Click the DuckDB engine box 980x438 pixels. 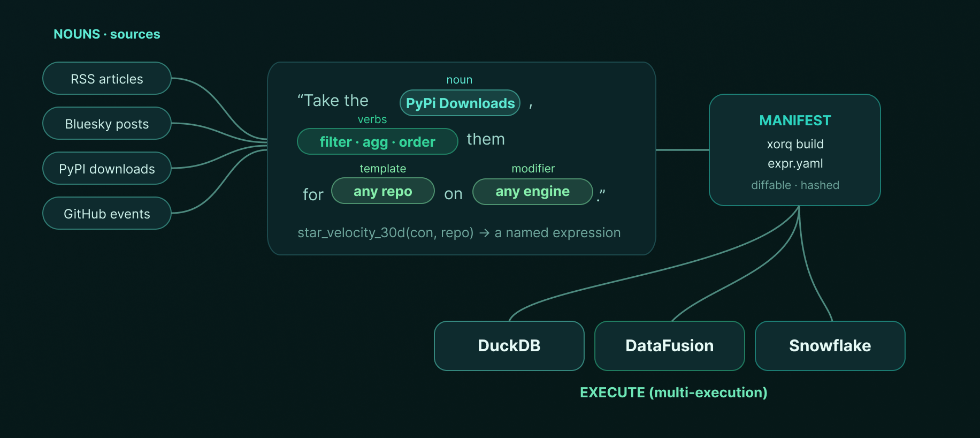509,346
